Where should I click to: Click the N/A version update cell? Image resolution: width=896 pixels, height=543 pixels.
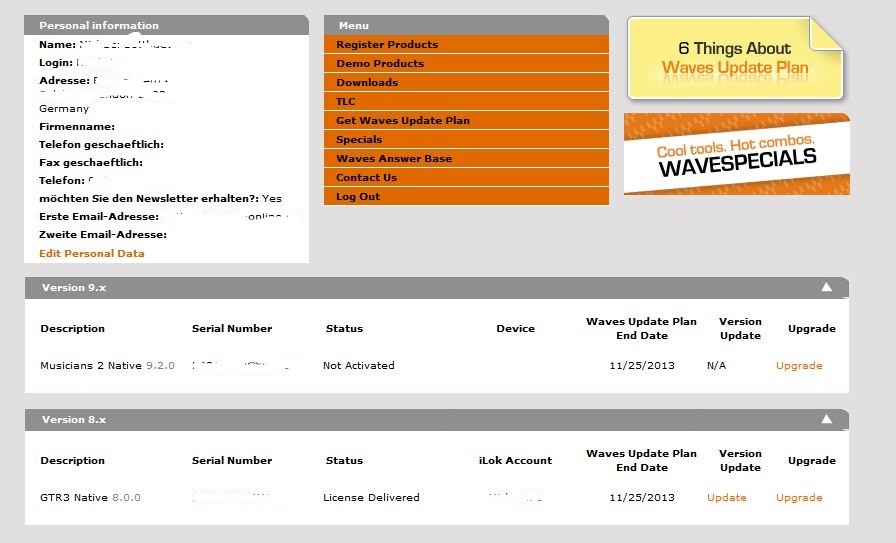[717, 366]
